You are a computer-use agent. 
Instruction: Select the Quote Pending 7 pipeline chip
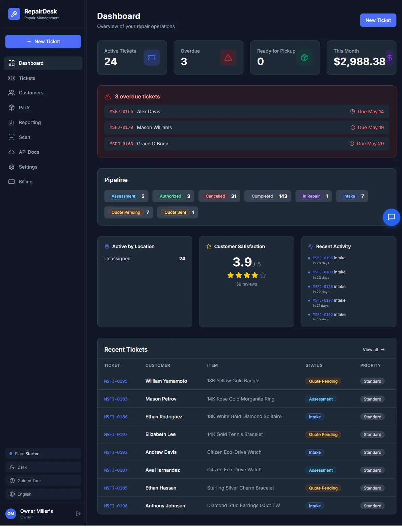(129, 212)
